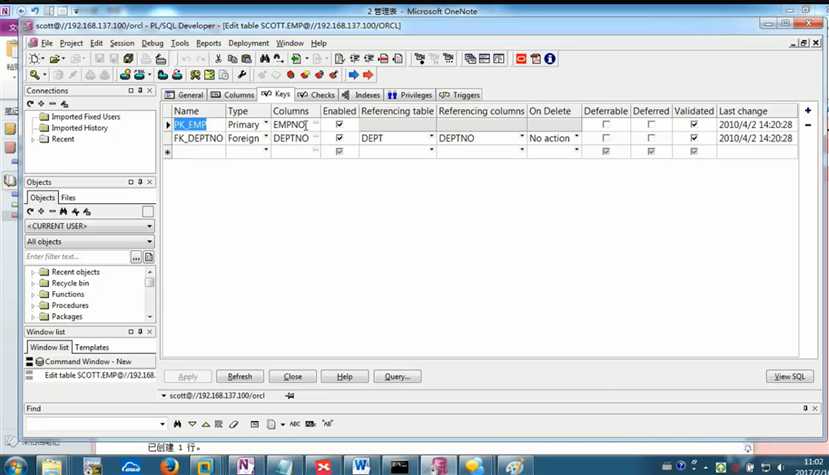Viewport: 829px width, 475px height.
Task: Expand the Functions folder tree node
Action: pyautogui.click(x=33, y=295)
